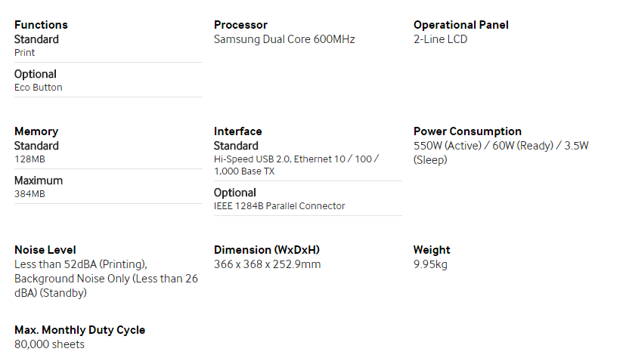Select 366 x 368 x 252.9mm value
The height and width of the screenshot is (364, 629).
pyautogui.click(x=267, y=264)
